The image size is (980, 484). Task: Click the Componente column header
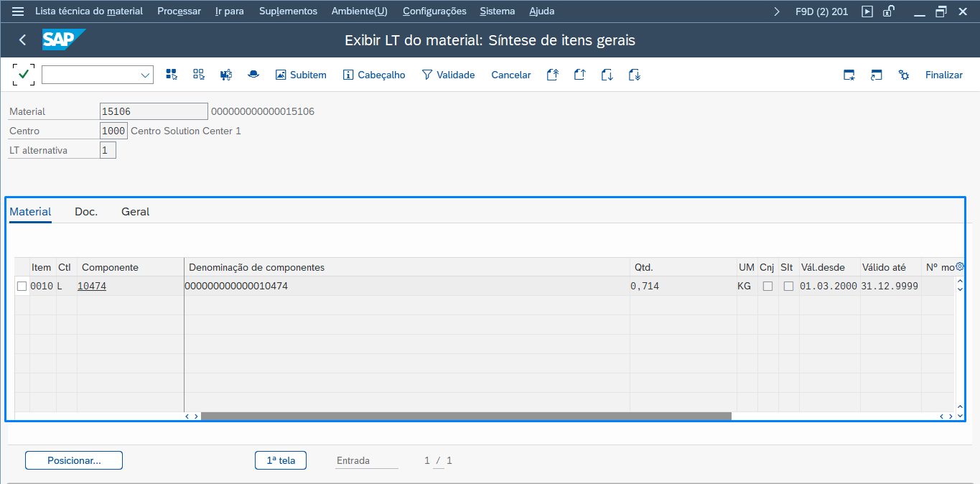131,267
